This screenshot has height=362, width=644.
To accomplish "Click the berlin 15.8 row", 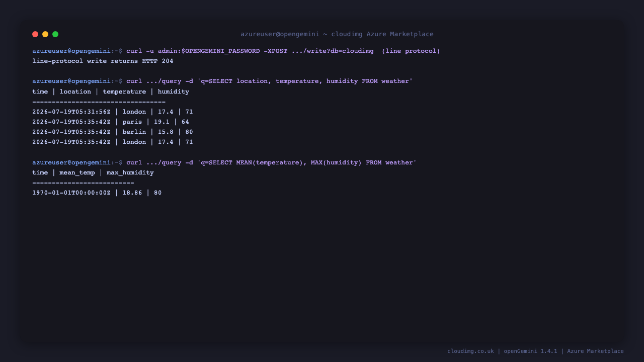I will (x=113, y=132).
